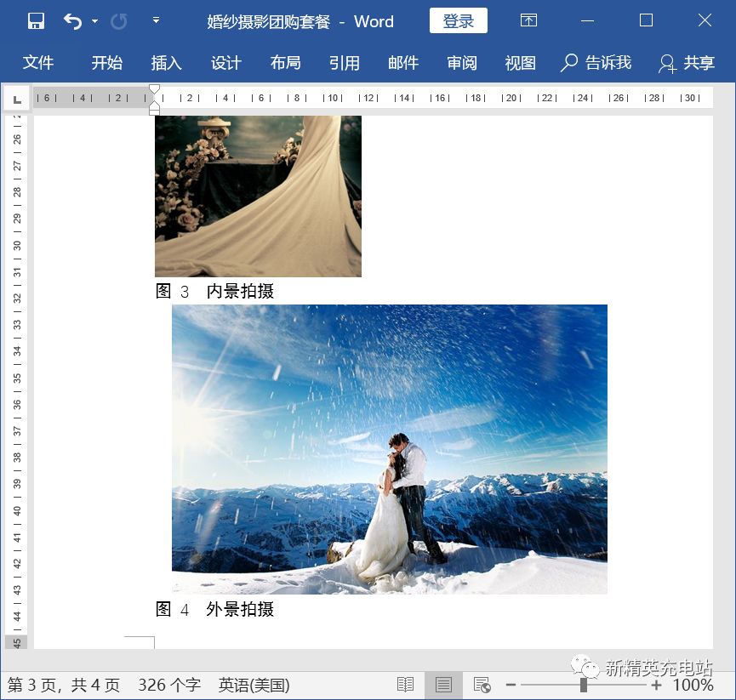The width and height of the screenshot is (736, 700).
Task: Switch to the 布局 tab
Action: pyautogui.click(x=285, y=62)
